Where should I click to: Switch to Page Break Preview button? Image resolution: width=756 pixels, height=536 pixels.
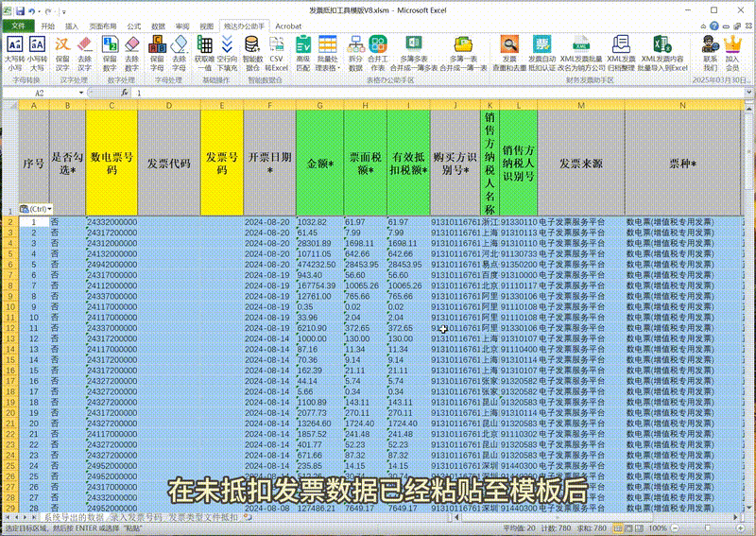pos(640,528)
